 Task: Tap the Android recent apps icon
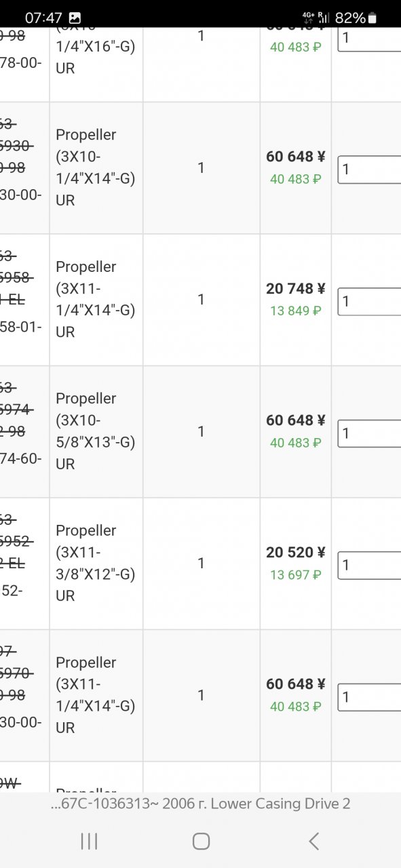pos(89,842)
